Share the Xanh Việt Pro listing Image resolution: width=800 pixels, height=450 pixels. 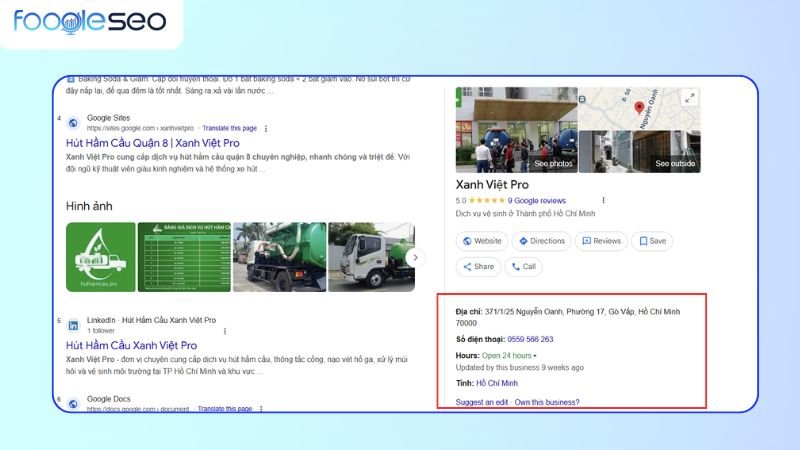coord(478,267)
